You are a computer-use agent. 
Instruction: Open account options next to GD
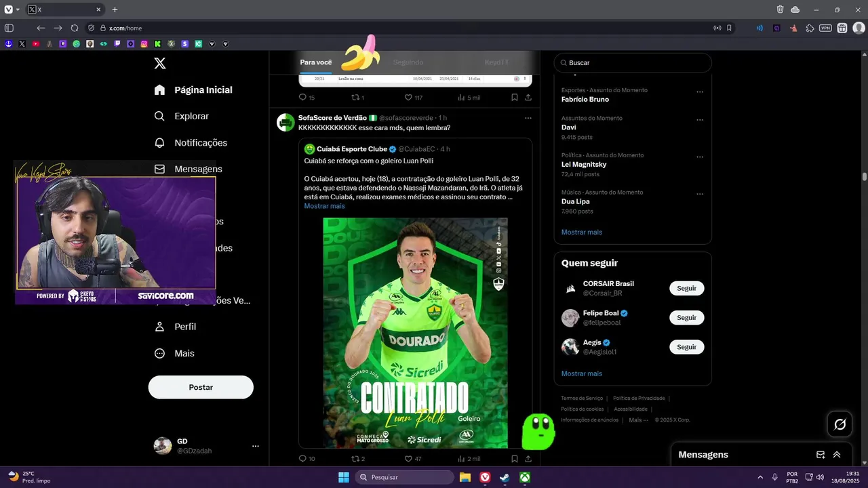coord(256,446)
